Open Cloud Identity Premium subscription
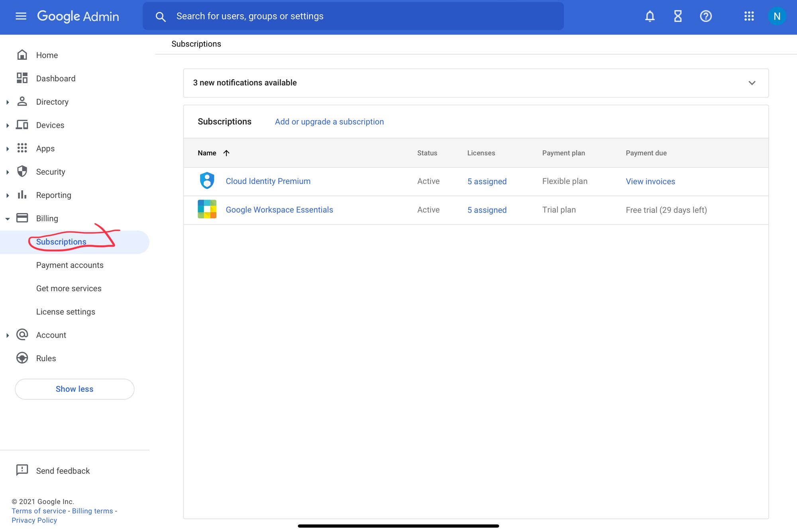This screenshot has width=797, height=532. [x=268, y=181]
